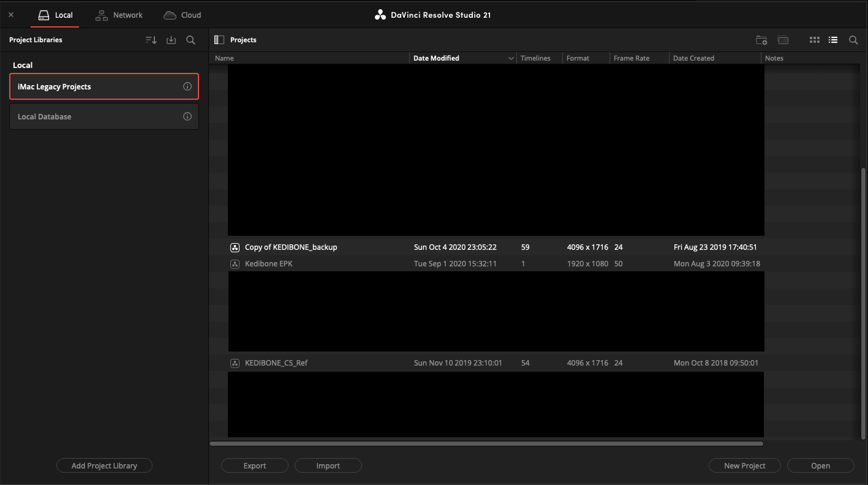Sort by the Timelines column header

[539, 58]
